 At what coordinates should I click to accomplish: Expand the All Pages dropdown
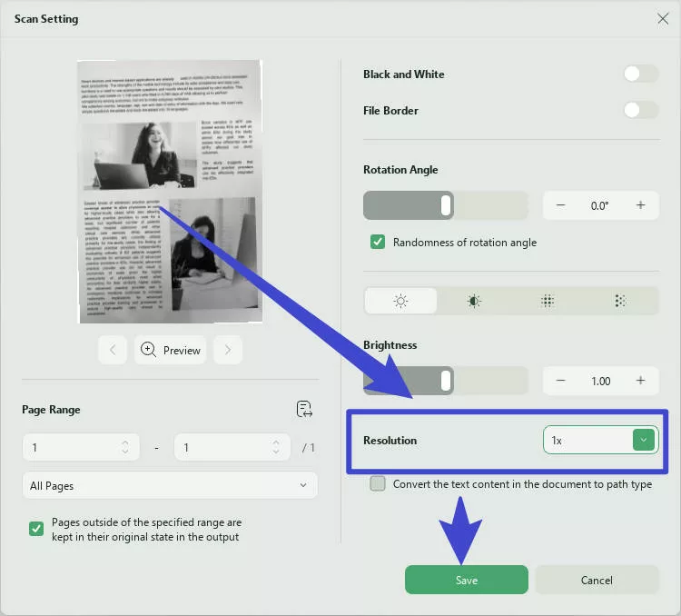click(x=170, y=485)
